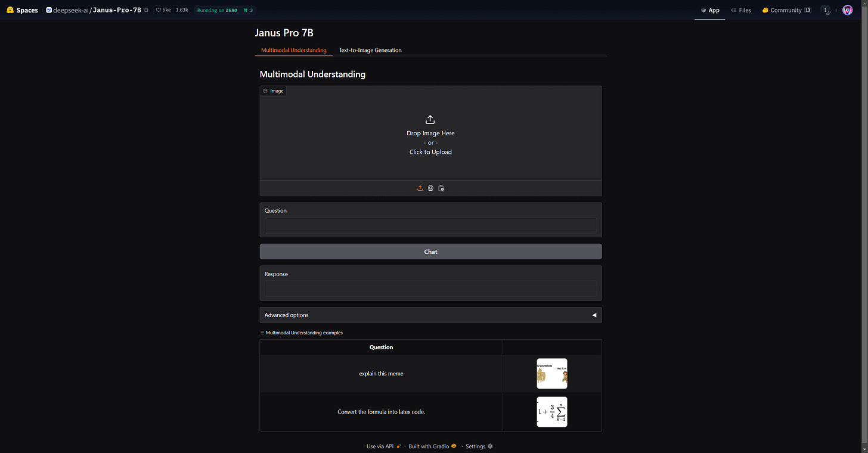Viewport: 868px width, 453px height.
Task: Open the 'Built with Gradio' link
Action: (432, 446)
